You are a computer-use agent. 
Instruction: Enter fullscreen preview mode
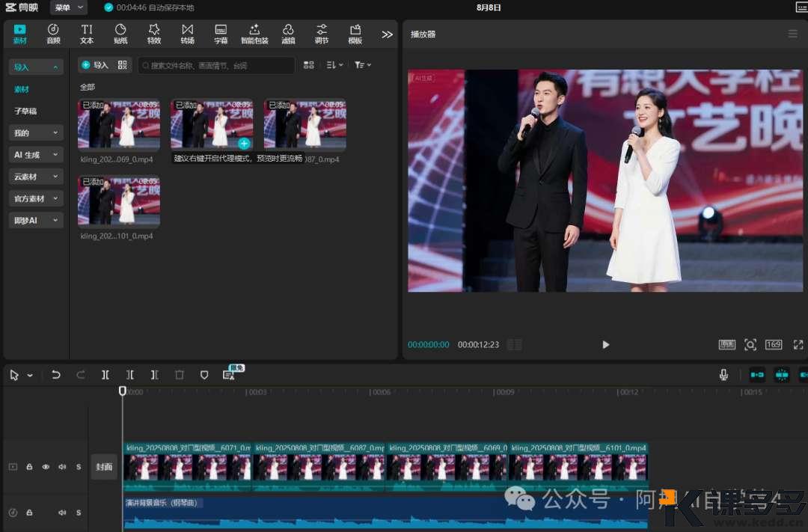point(798,345)
